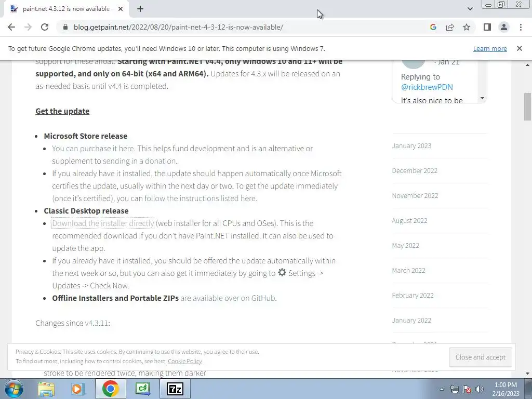
Task: Share this page via share icon
Action: [450, 27]
